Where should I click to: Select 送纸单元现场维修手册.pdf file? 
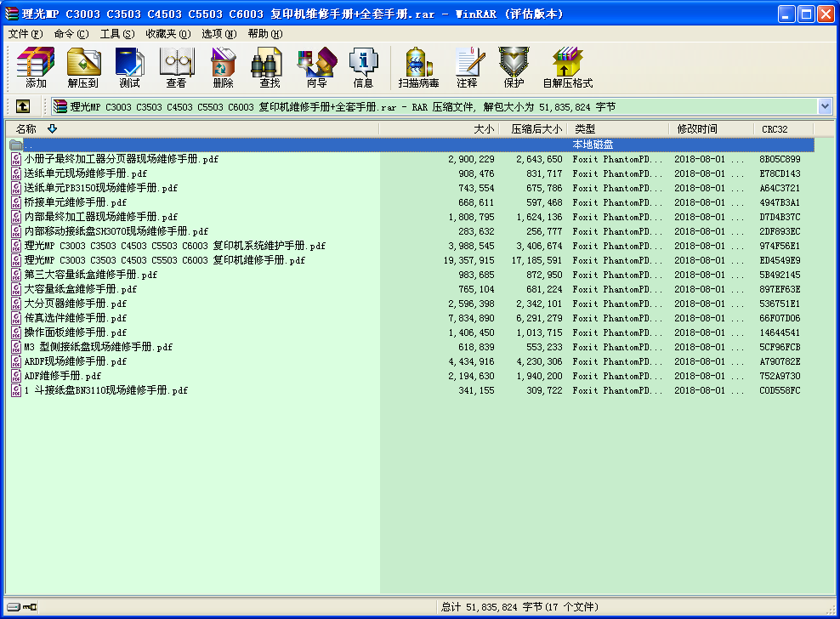(85, 173)
